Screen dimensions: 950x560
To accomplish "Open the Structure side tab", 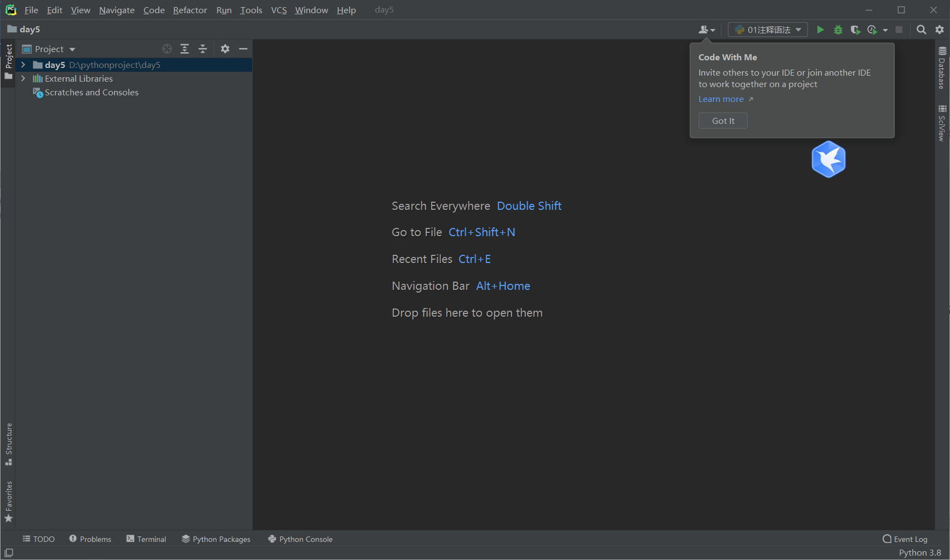I will [x=8, y=444].
